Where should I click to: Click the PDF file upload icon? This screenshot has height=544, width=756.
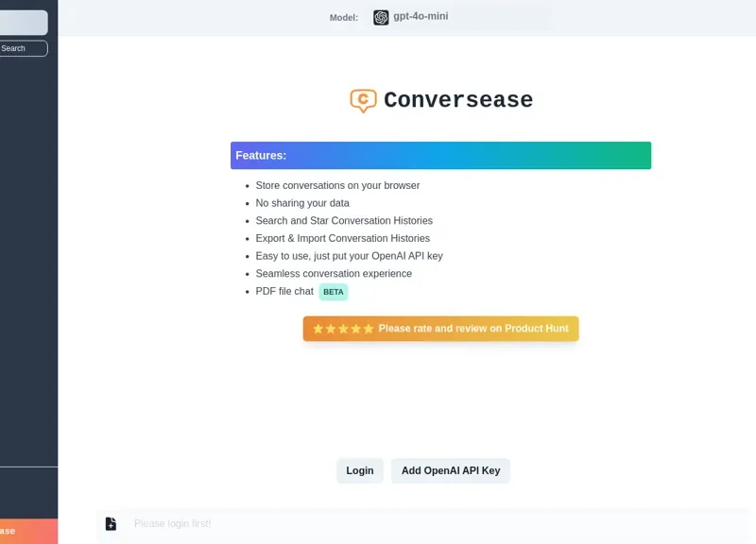(x=111, y=524)
